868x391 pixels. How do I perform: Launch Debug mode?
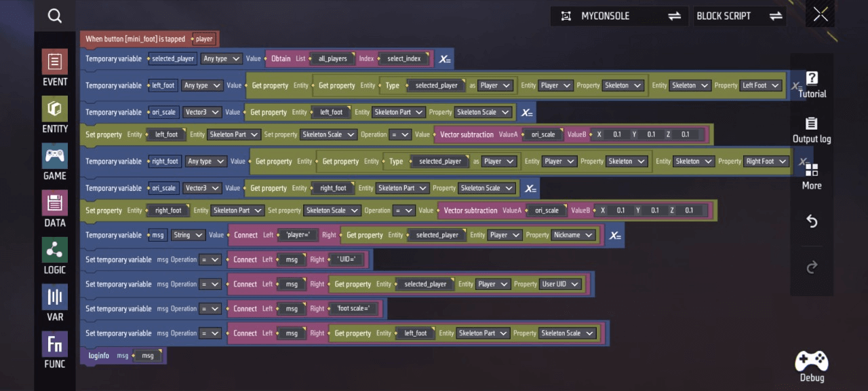812,367
